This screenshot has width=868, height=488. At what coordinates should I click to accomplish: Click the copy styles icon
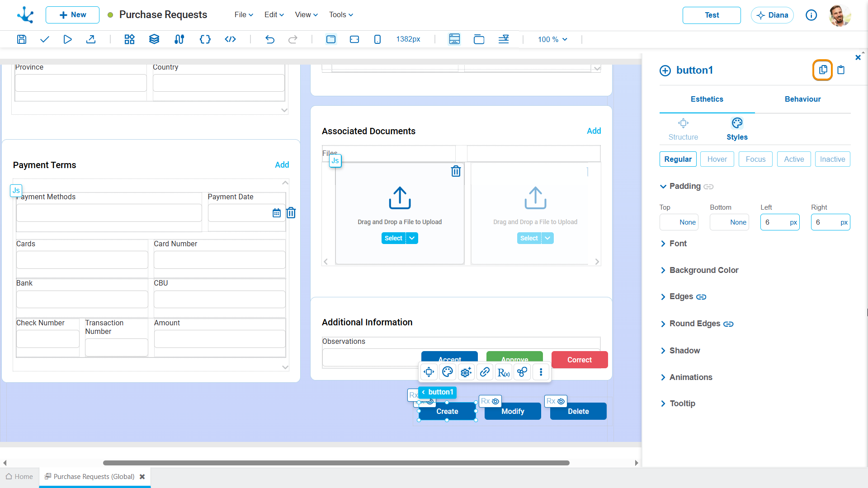click(823, 70)
